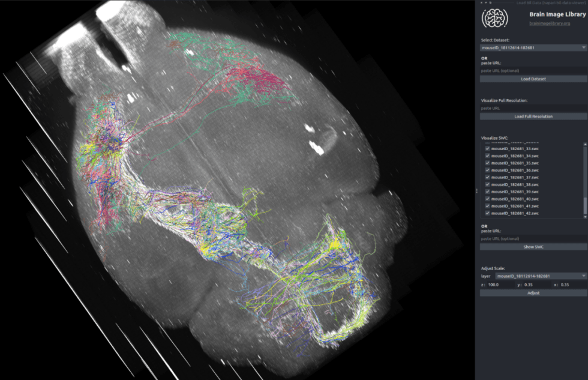This screenshot has width=588, height=380.
Task: Open the brainimagelibrary.org link
Action: coord(550,23)
